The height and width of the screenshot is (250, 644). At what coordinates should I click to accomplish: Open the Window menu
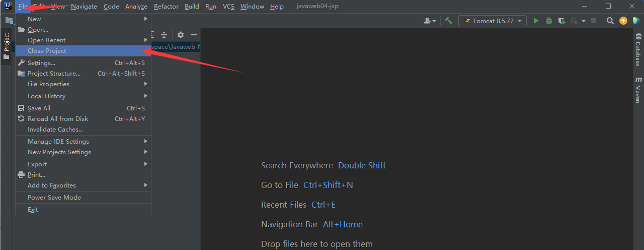click(x=252, y=6)
